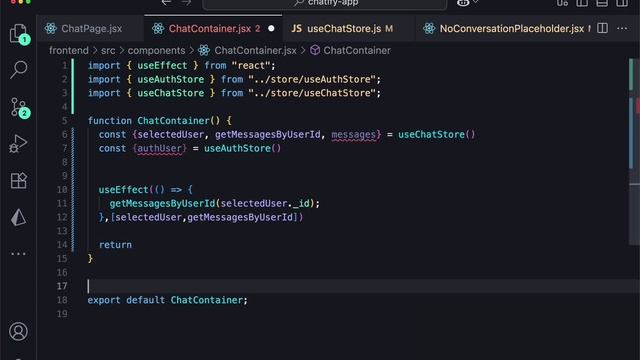Image resolution: width=640 pixels, height=360 pixels.
Task: Click the chatify-app command center search box
Action: [324, 3]
